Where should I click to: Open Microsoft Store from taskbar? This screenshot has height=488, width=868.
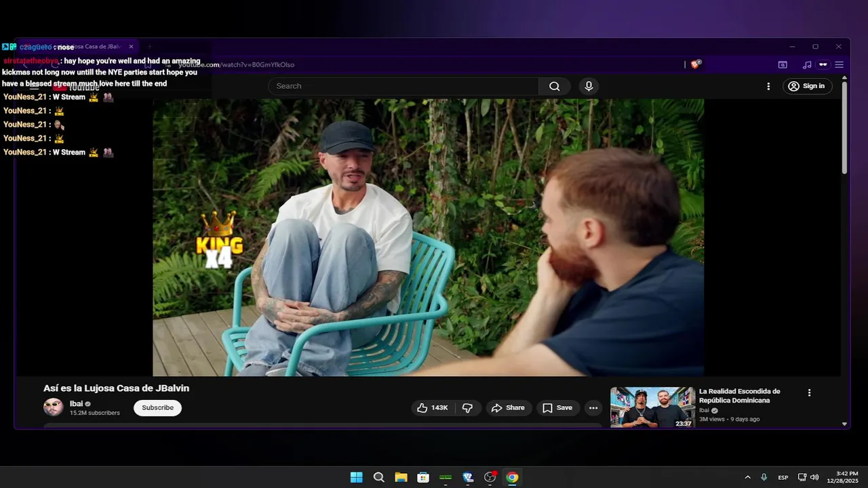point(423,477)
